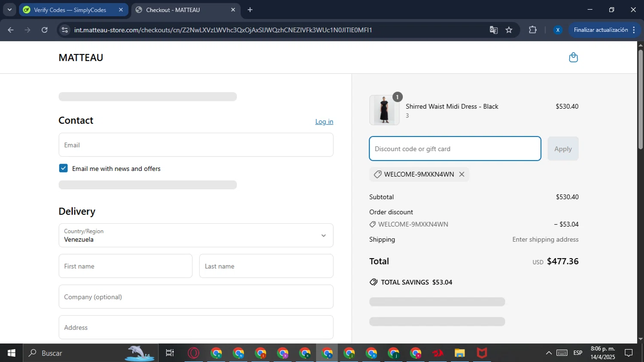Click the Shirred Waist Midi Dress thumbnail
The image size is (644, 362).
point(384,110)
